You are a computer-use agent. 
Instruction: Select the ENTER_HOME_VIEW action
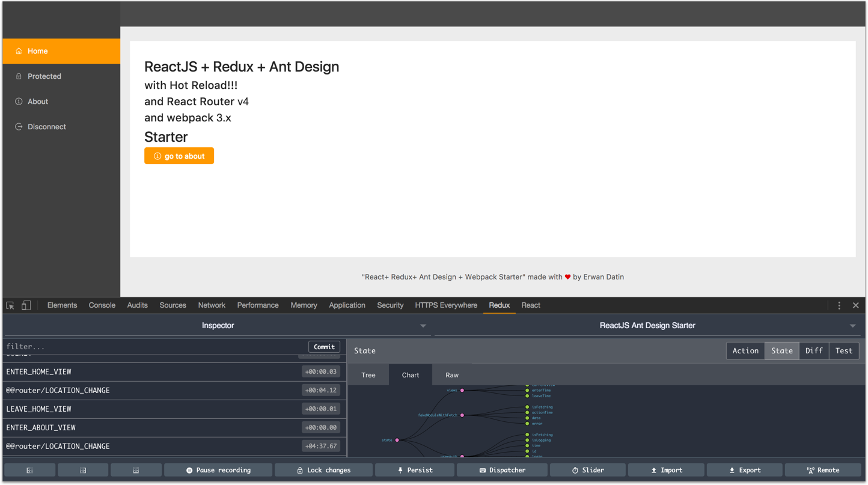(174, 372)
